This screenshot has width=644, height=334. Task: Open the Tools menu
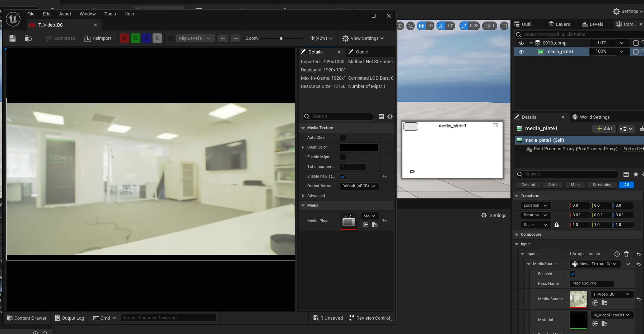(x=110, y=14)
